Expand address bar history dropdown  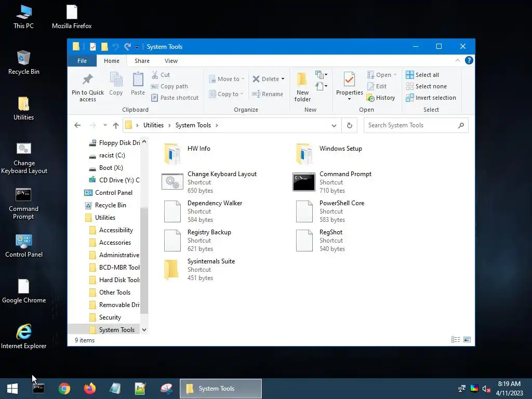(x=334, y=126)
